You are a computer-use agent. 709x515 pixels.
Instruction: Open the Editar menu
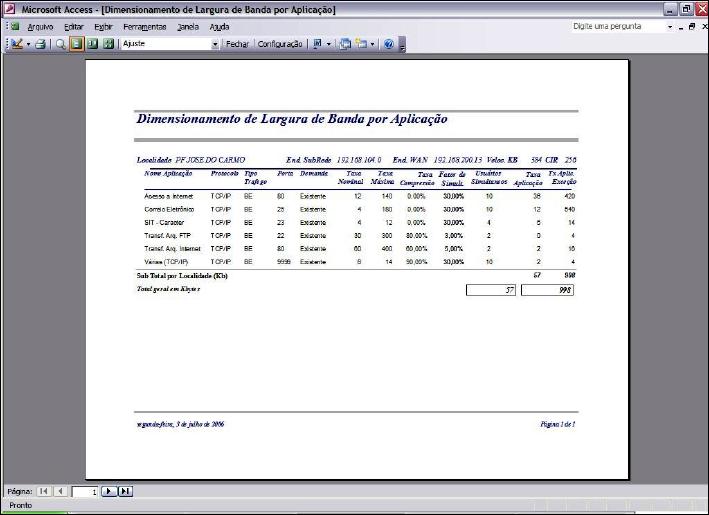click(74, 27)
